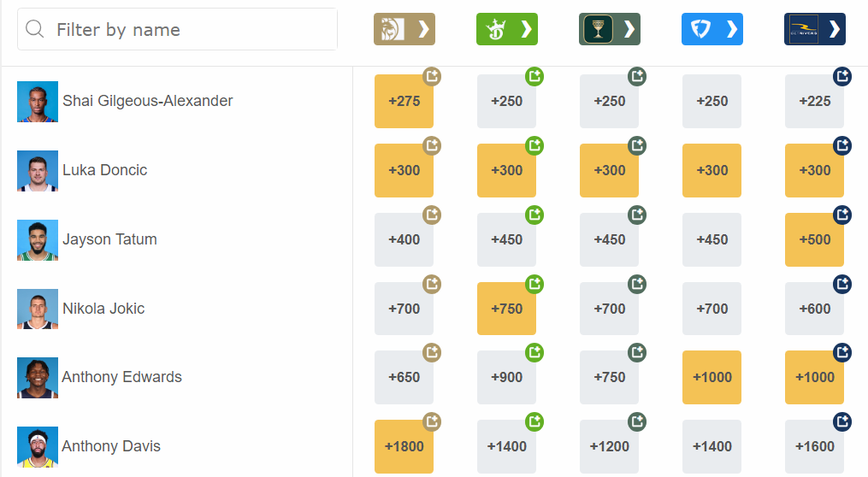Add Luka Doncic DraftKings bet slip icon
This screenshot has width=868, height=477.
point(534,145)
